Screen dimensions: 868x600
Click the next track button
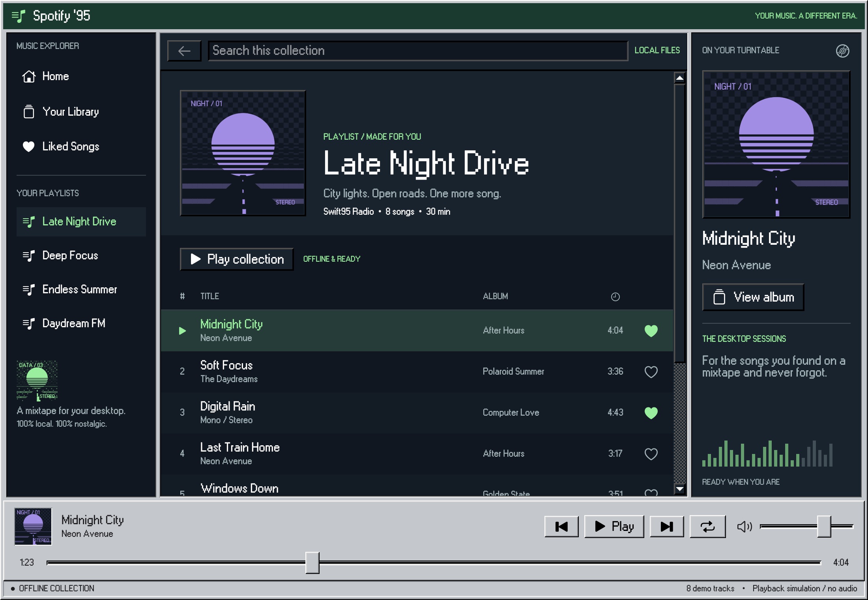[x=667, y=527]
